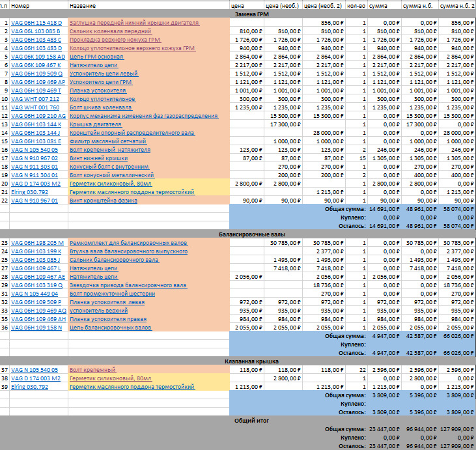The width and height of the screenshot is (476, 450).
Task: Open link Заглушка передней нижний крышки двигателя
Action: point(135,23)
